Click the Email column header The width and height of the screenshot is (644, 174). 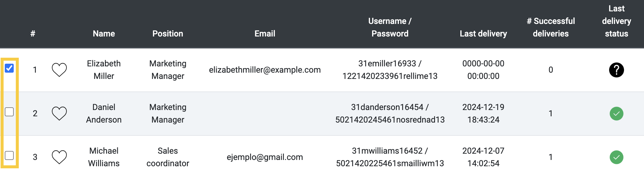[265, 33]
